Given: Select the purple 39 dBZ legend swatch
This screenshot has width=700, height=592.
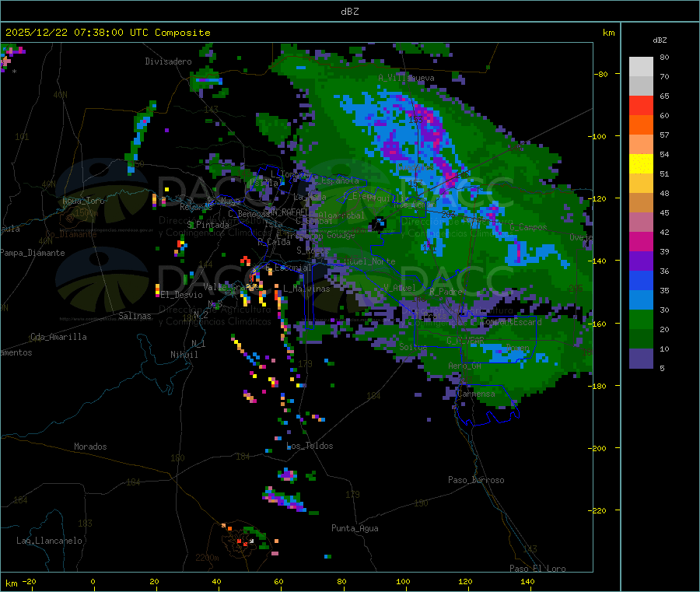Looking at the screenshot, I should 641,261.
